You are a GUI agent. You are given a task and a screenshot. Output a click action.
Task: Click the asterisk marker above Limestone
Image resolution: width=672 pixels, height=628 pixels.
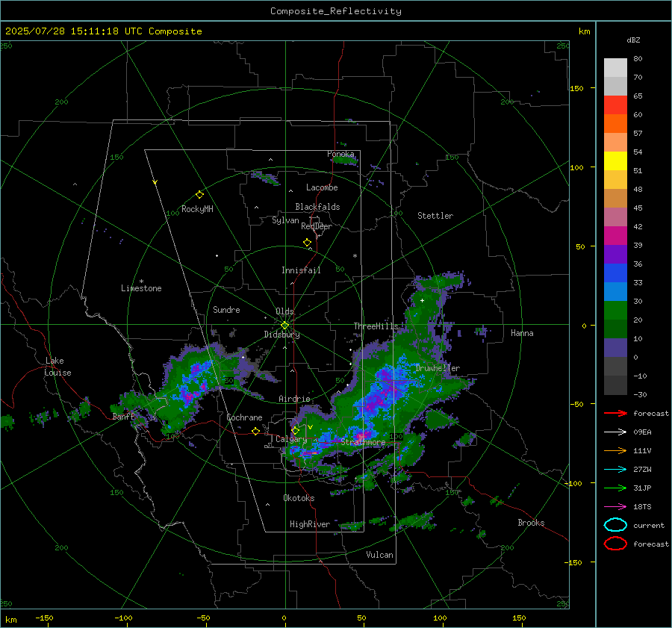pos(141,282)
